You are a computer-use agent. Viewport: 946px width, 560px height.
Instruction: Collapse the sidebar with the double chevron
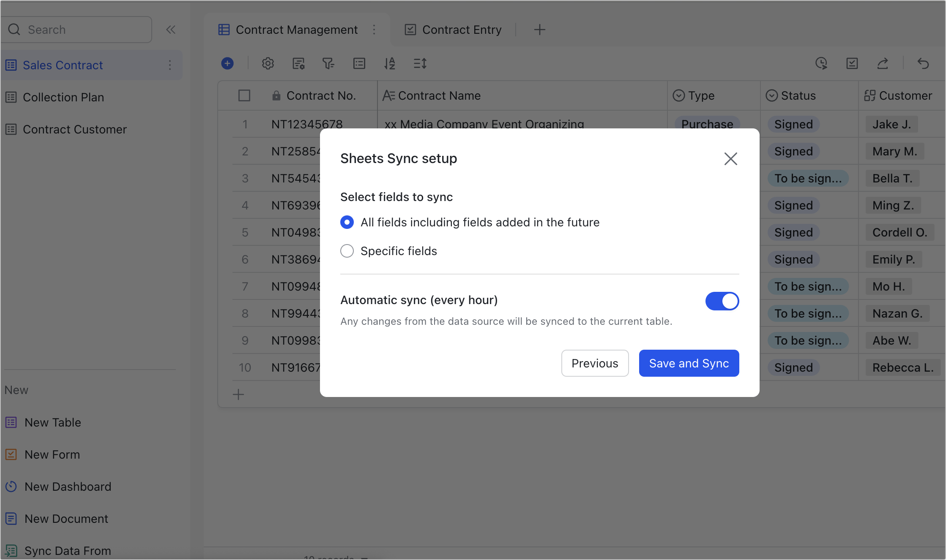(x=171, y=30)
